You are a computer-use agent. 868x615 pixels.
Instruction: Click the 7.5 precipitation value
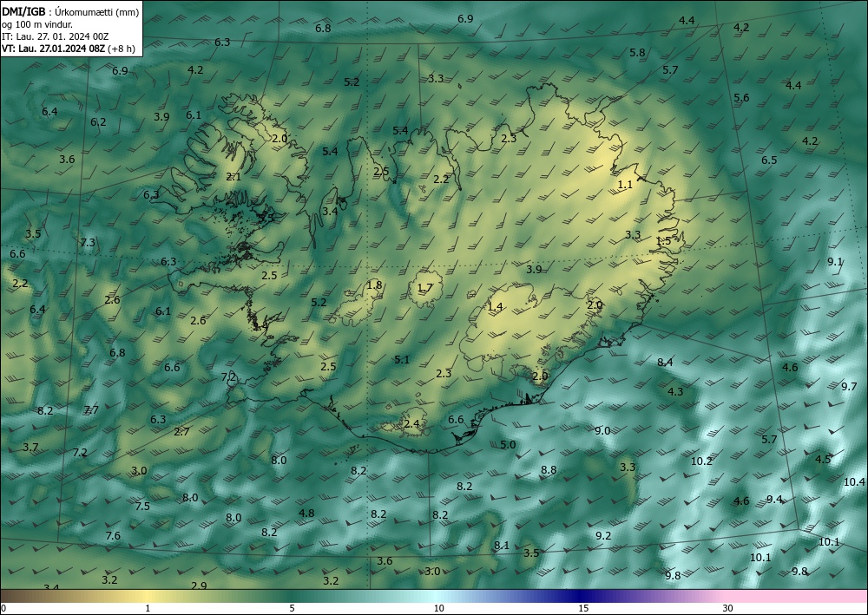point(142,507)
